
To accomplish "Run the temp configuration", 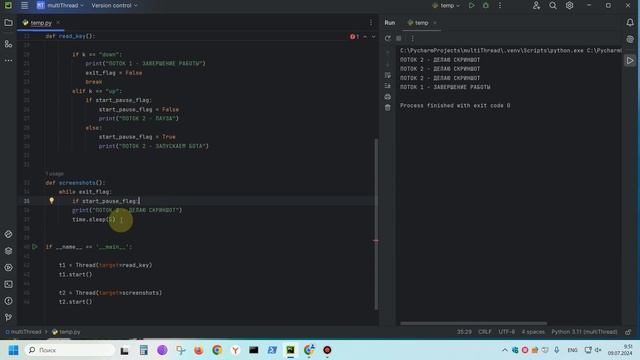I will coord(471,5).
